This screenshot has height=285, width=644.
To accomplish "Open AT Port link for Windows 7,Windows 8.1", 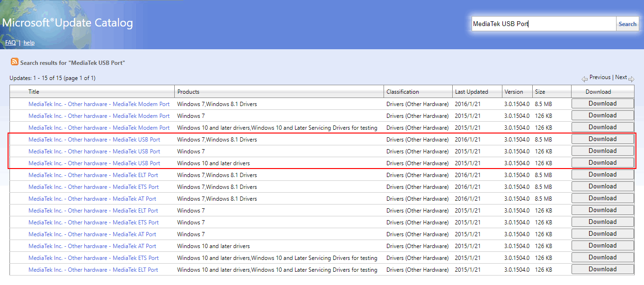I will tap(92, 199).
